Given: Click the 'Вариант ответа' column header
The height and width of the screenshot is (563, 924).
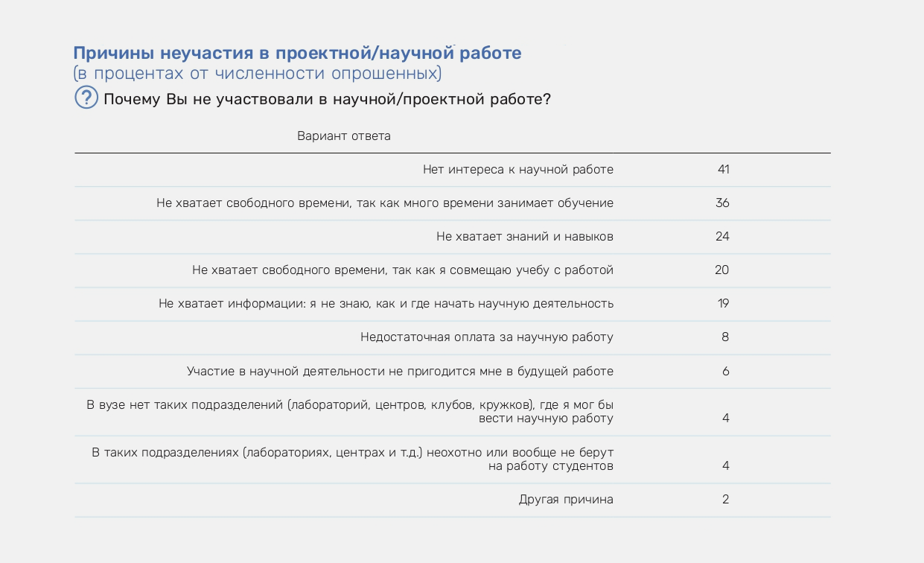Looking at the screenshot, I should tap(343, 136).
